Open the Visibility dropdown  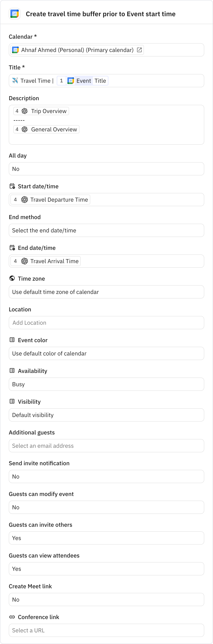coord(106,415)
